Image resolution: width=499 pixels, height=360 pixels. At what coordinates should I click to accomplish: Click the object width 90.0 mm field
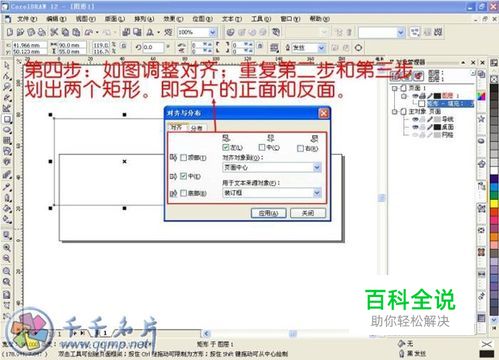click(x=72, y=45)
